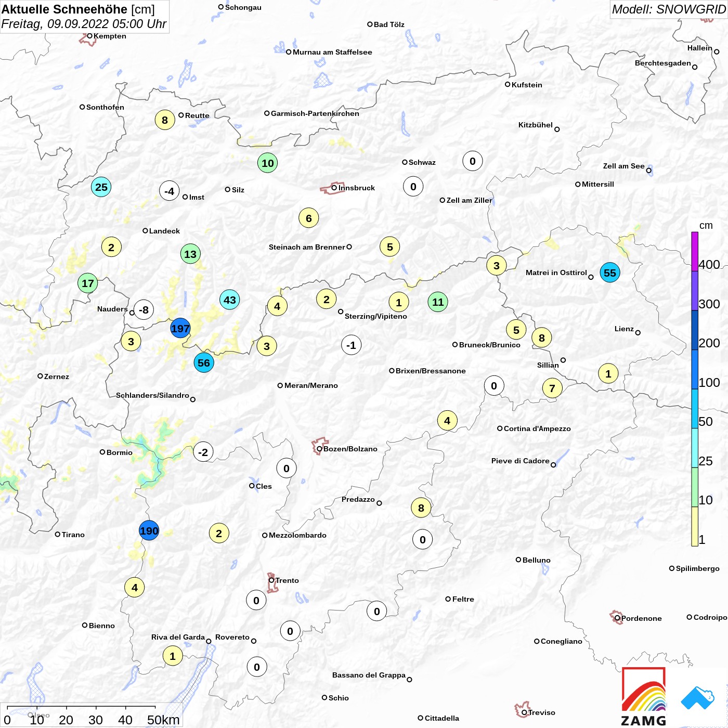The image size is (728, 728).
Task: Select the 11 cm station marker
Action: point(438,302)
